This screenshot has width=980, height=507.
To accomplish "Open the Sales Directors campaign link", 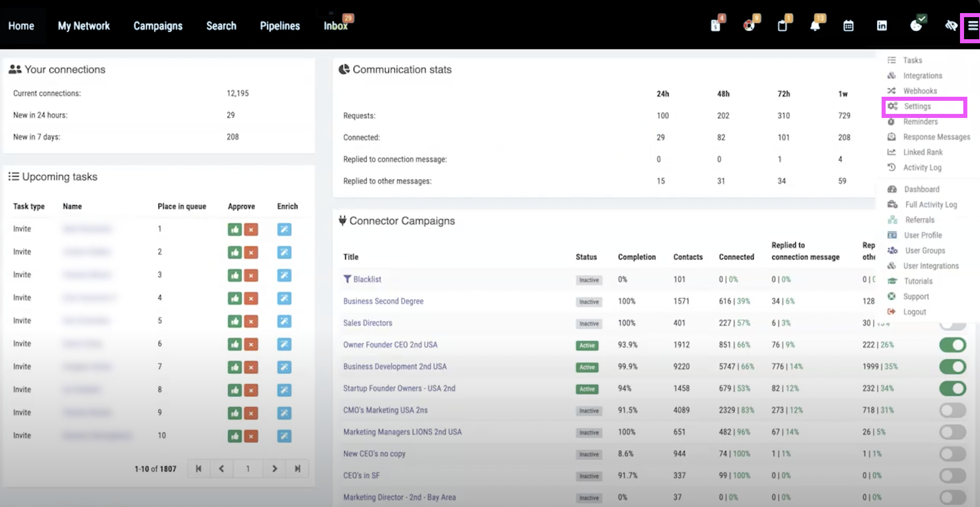I will [x=367, y=323].
